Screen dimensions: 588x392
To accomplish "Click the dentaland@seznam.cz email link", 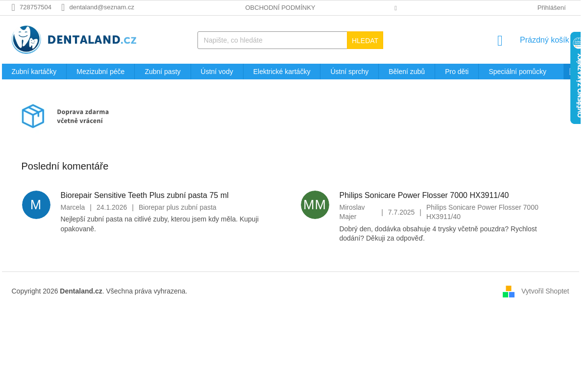I will (x=101, y=7).
